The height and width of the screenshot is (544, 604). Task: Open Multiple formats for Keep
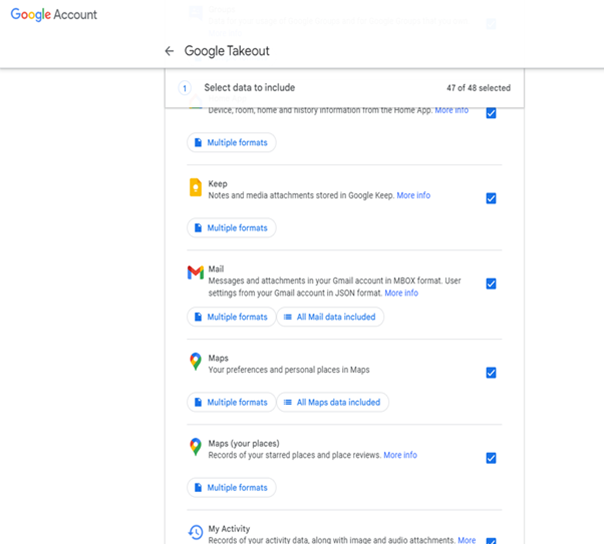232,228
